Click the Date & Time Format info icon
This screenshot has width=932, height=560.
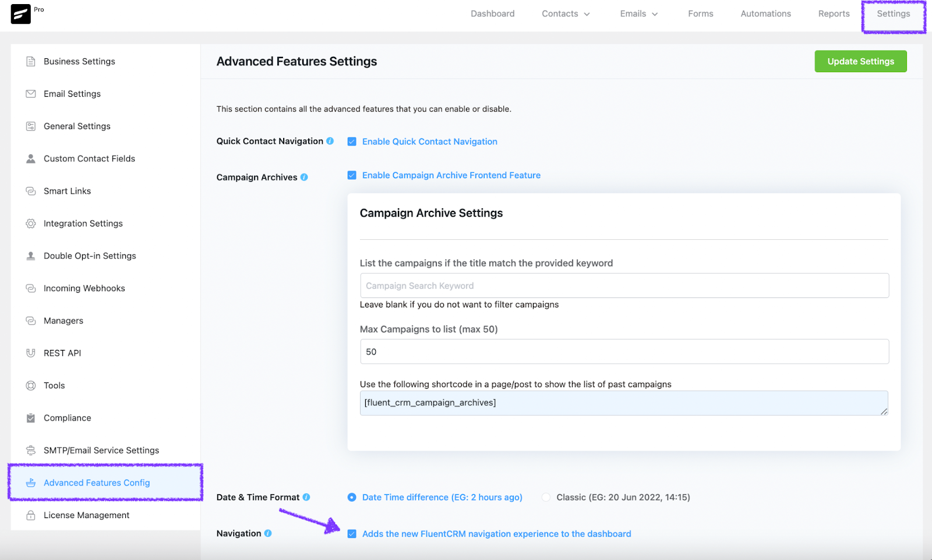click(306, 497)
